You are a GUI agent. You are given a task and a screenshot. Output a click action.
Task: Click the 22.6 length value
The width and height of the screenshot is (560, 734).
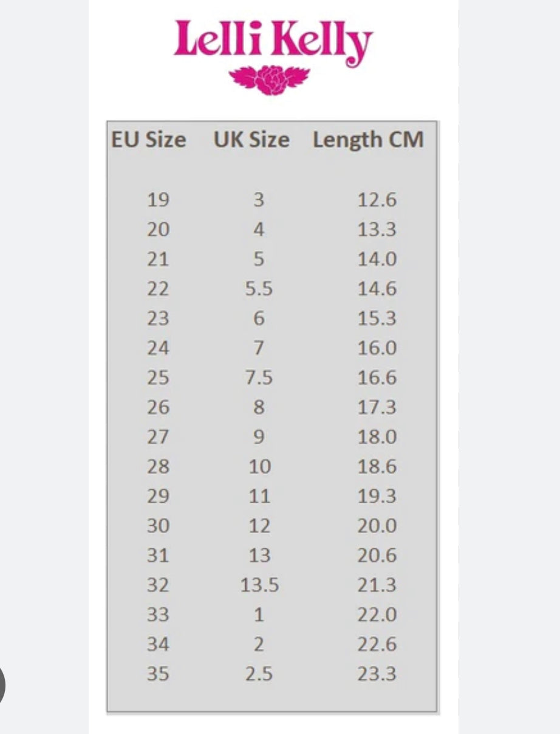[377, 644]
